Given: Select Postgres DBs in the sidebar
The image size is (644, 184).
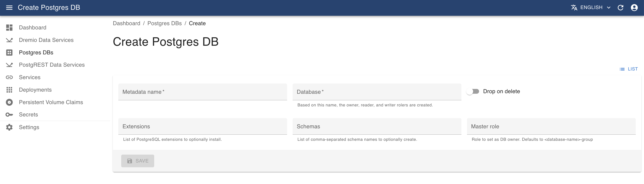Looking at the screenshot, I should (x=55, y=53).
